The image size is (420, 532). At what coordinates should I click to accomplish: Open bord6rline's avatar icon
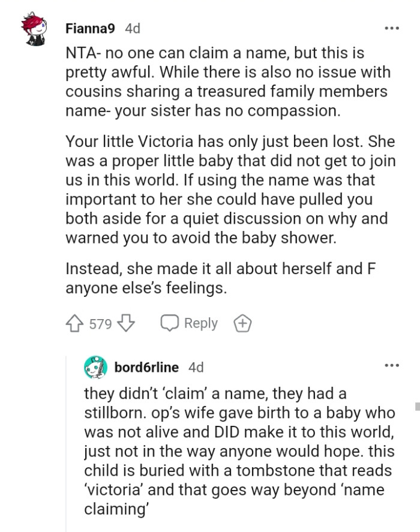point(95,367)
